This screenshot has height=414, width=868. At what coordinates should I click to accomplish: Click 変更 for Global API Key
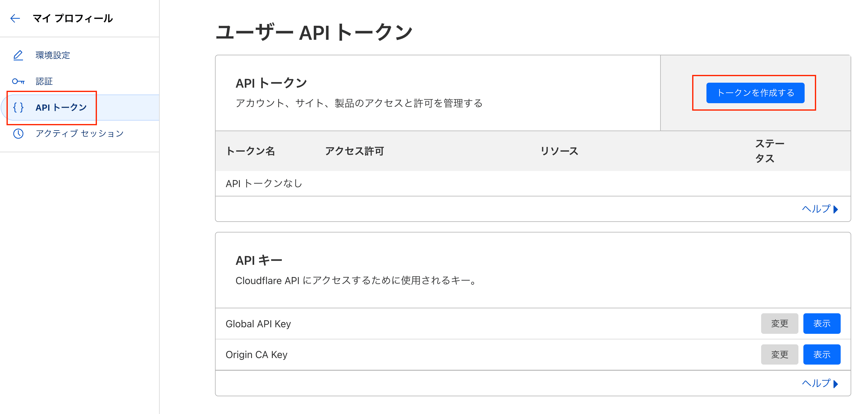click(x=779, y=324)
